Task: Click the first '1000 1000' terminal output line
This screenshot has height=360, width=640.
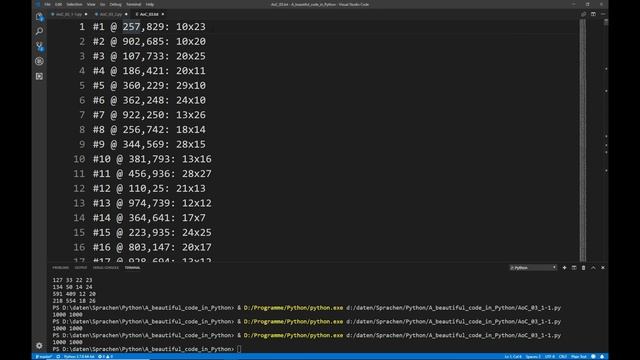Action: tap(67, 315)
